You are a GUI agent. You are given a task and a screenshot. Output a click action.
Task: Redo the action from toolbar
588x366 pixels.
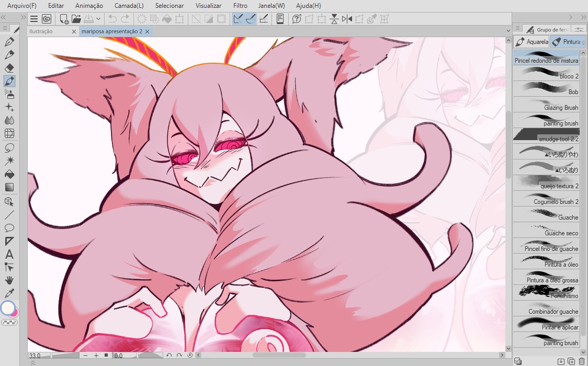(125, 19)
